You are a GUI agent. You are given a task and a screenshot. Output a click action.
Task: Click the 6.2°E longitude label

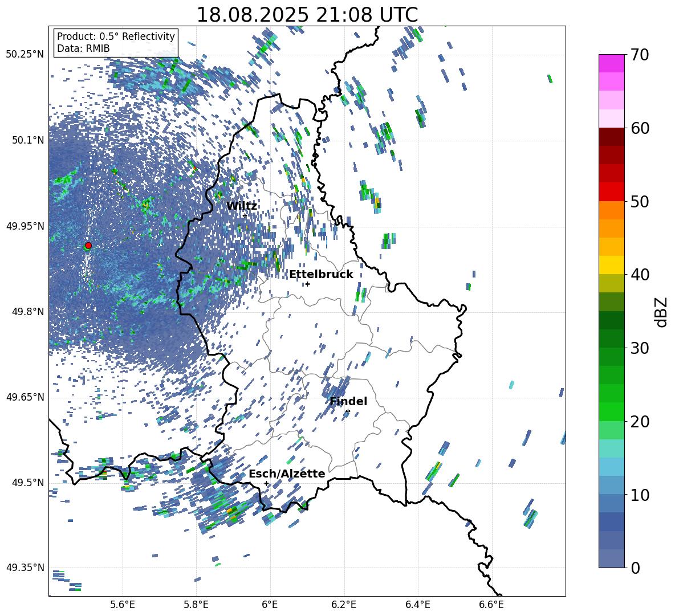coord(344,605)
